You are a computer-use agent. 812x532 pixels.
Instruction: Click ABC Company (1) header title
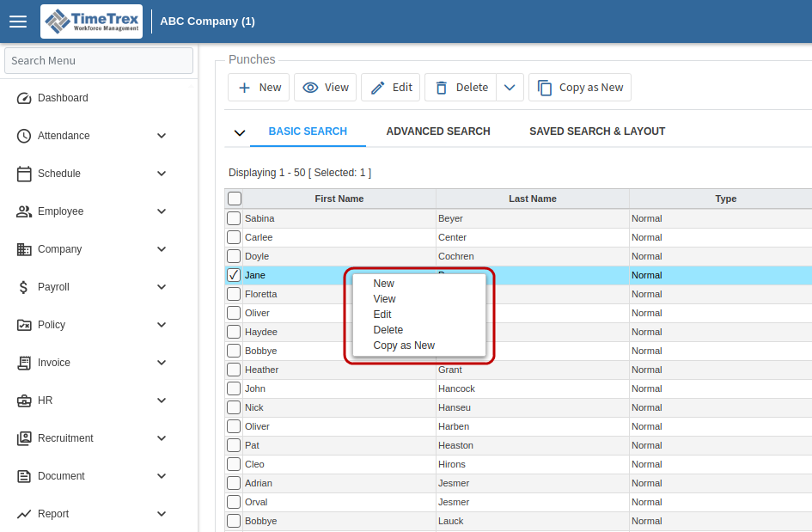207,21
